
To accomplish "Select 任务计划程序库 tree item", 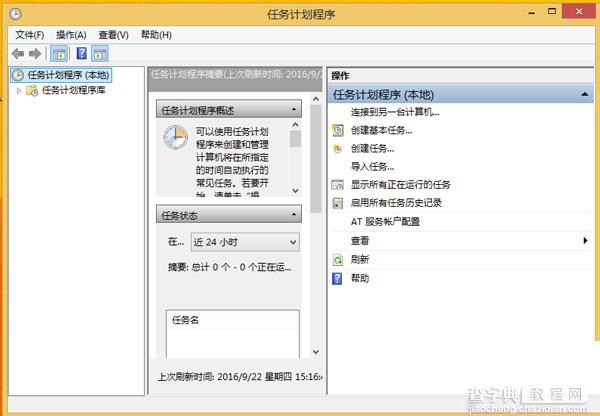I will click(x=73, y=90).
